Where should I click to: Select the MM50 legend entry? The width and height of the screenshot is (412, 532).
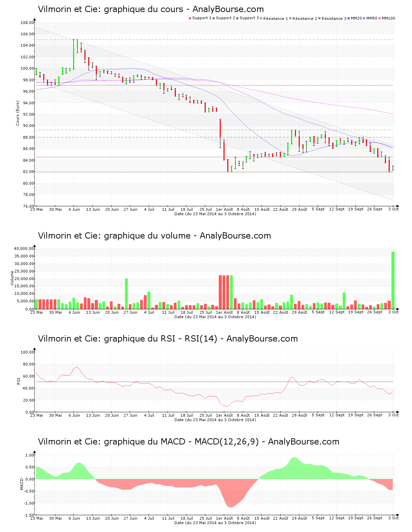click(370, 18)
